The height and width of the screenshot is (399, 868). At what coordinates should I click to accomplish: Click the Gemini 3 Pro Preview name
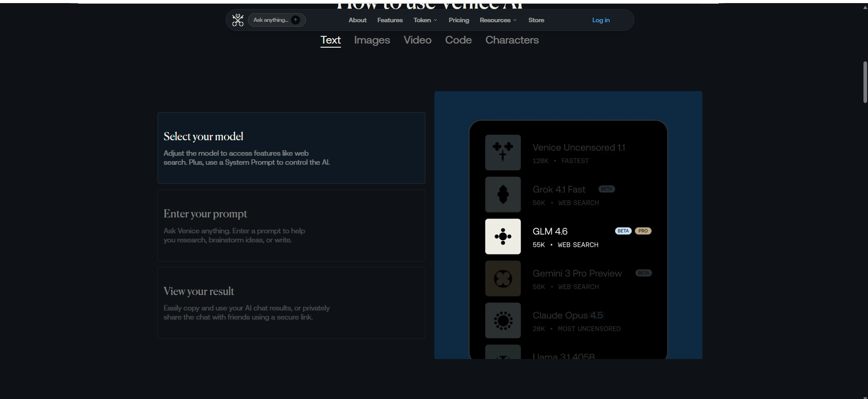(x=577, y=273)
